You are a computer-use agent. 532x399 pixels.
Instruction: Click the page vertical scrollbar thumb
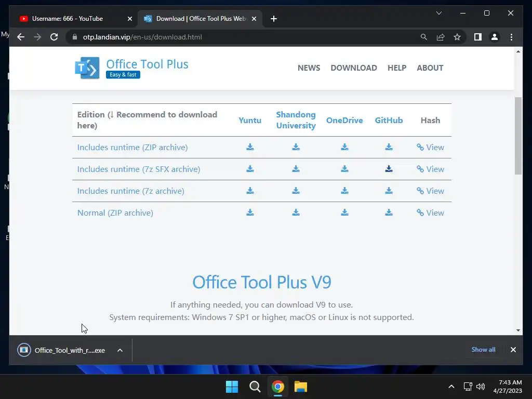coord(518,136)
